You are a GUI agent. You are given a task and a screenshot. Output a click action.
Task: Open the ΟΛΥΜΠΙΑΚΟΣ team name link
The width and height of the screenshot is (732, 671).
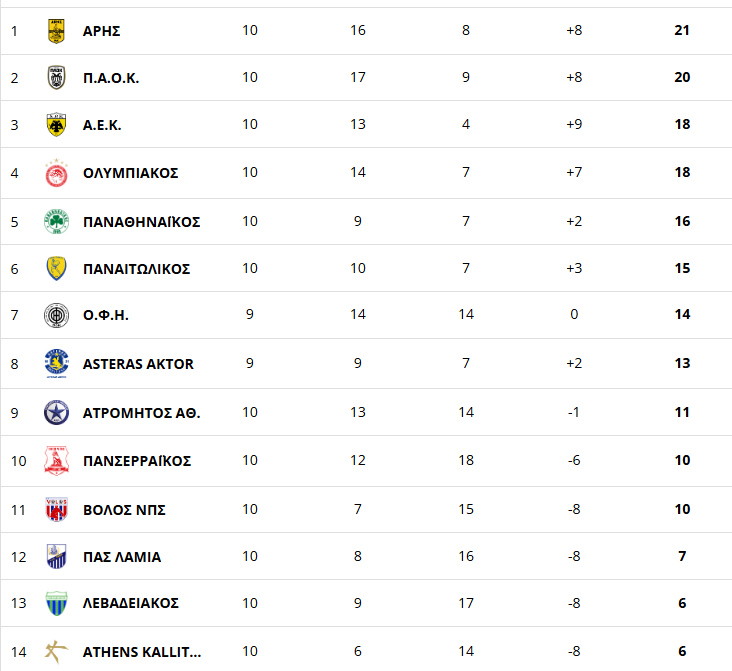(x=131, y=173)
